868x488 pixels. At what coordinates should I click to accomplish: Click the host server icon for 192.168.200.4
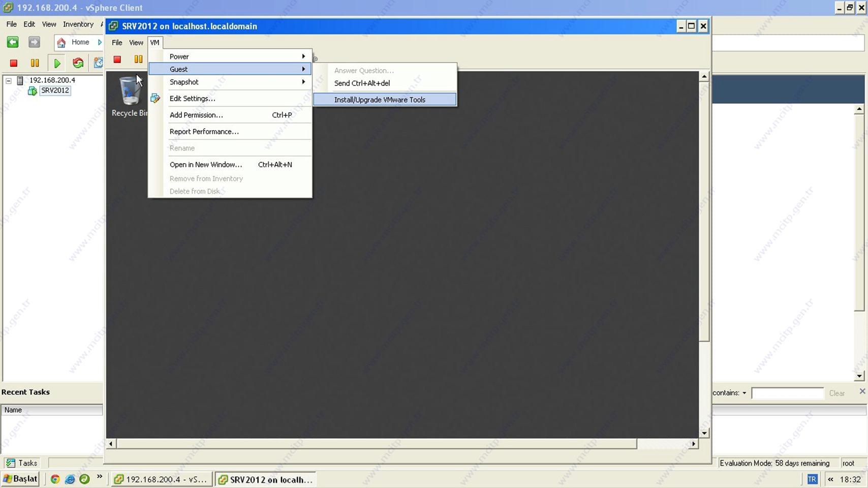pos(20,80)
